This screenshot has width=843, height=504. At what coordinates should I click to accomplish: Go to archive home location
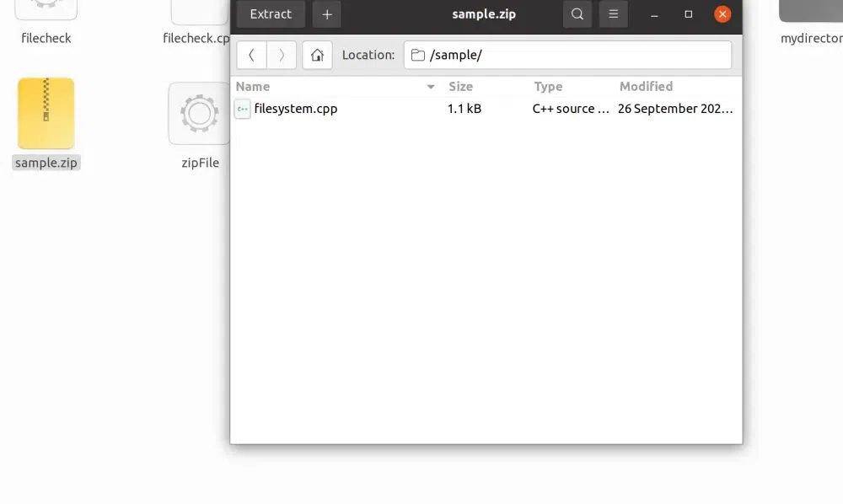(317, 55)
